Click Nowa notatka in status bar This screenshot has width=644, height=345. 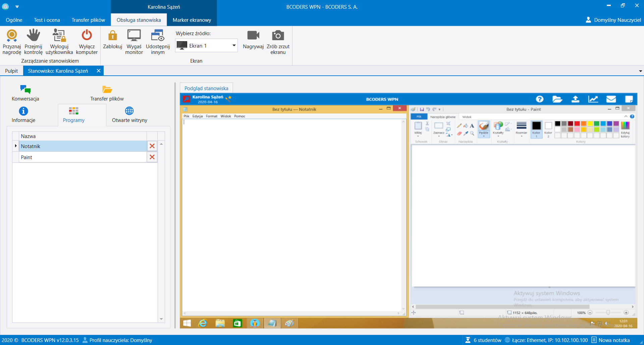(x=610, y=340)
